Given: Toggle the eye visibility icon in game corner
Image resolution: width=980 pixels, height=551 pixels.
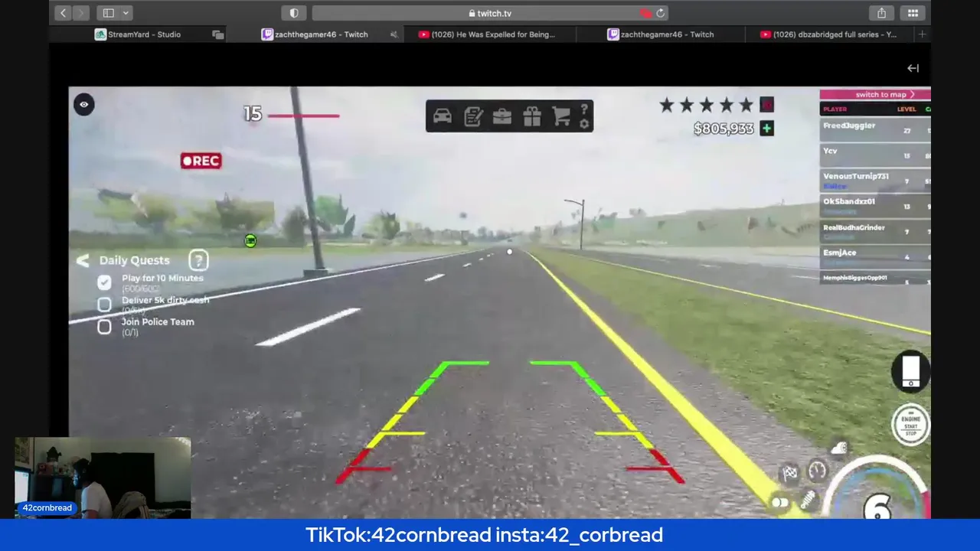Looking at the screenshot, I should pyautogui.click(x=84, y=104).
